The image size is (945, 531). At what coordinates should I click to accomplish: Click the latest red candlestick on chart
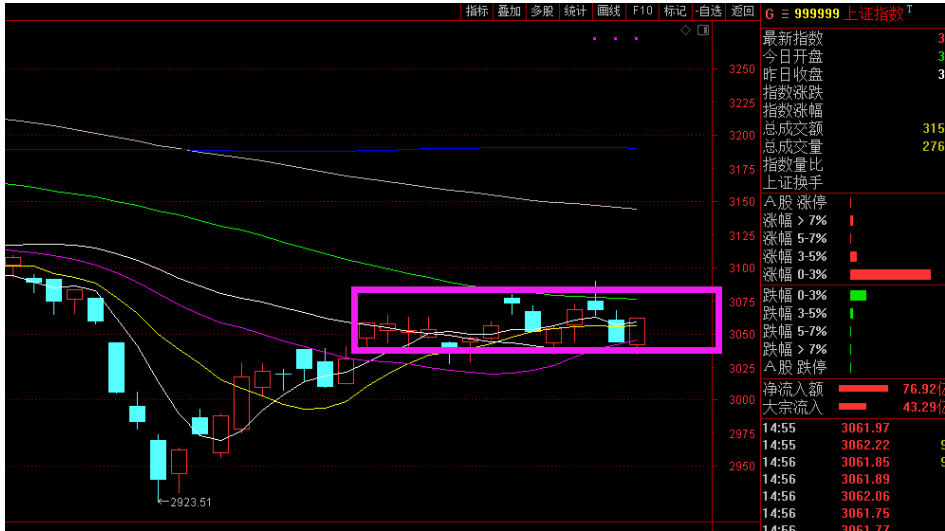point(637,331)
